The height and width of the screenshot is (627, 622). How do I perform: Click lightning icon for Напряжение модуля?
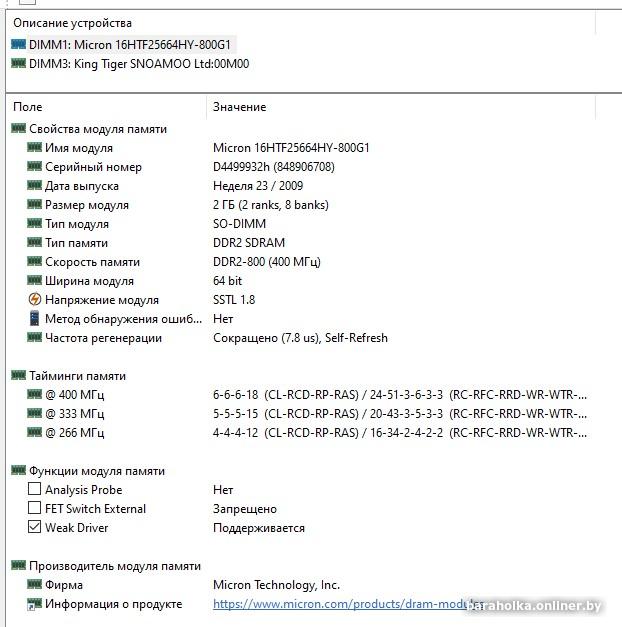35,299
